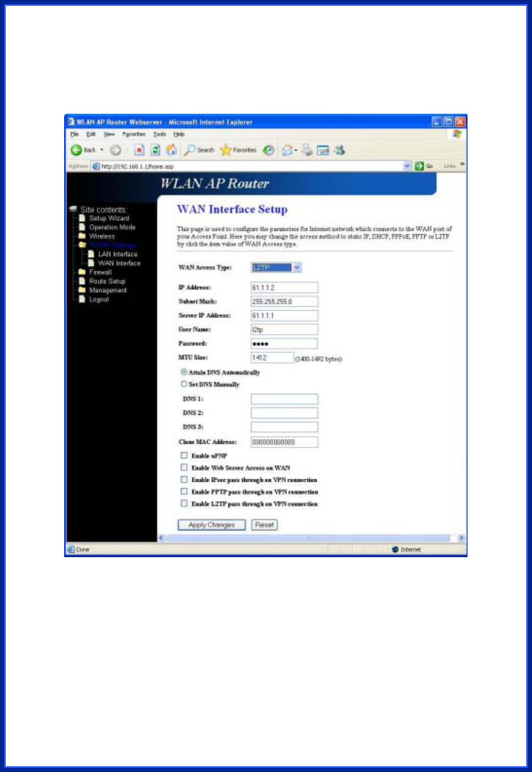This screenshot has height=772, width=532.
Task: Click the Setup Wizard page icon
Action: click(82, 218)
